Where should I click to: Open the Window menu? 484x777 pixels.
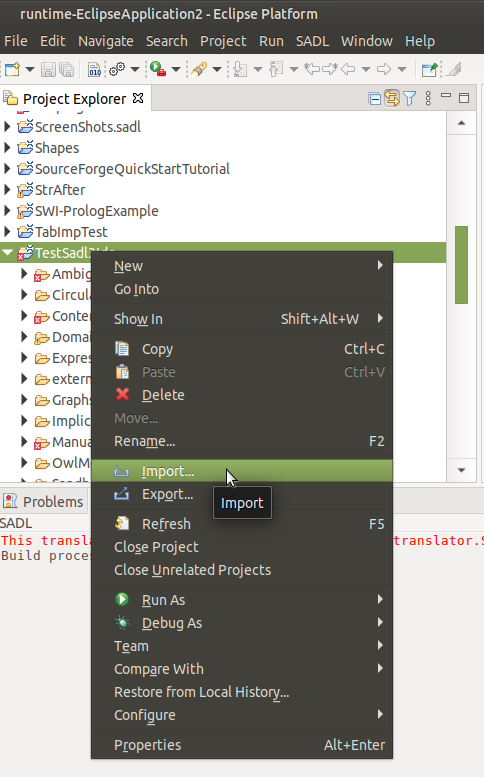tap(367, 41)
